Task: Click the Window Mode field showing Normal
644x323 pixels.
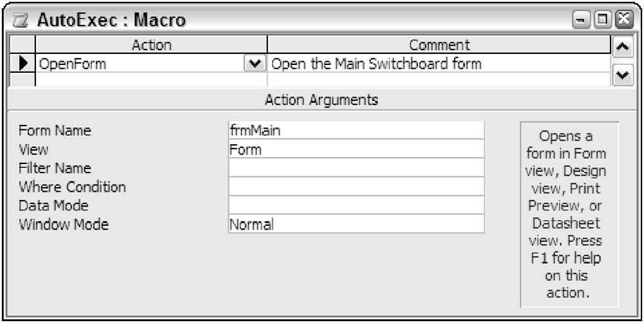Action: 355,224
